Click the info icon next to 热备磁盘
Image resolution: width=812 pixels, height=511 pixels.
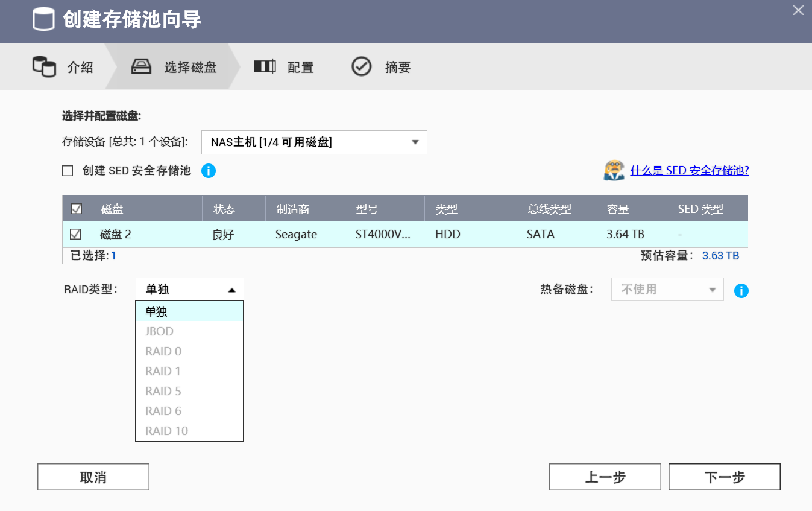[741, 290]
